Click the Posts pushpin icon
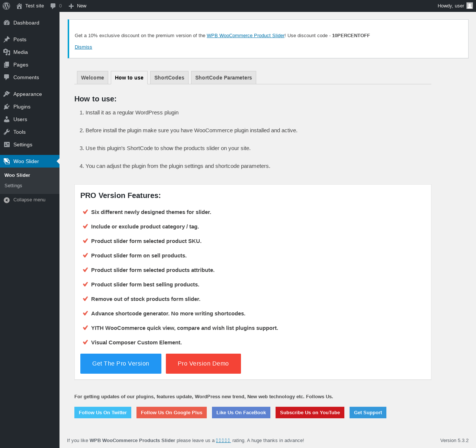 tap(7, 39)
